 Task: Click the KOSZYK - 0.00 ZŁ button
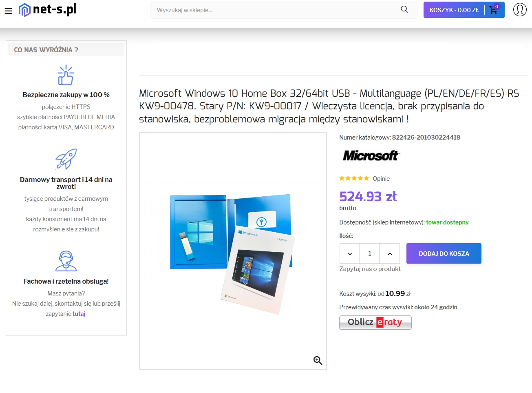pos(454,10)
